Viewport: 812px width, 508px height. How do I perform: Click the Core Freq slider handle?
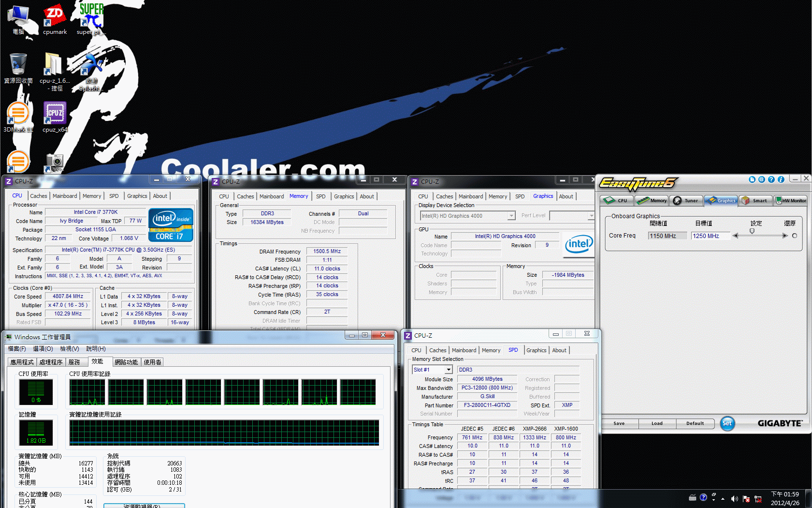[752, 231]
